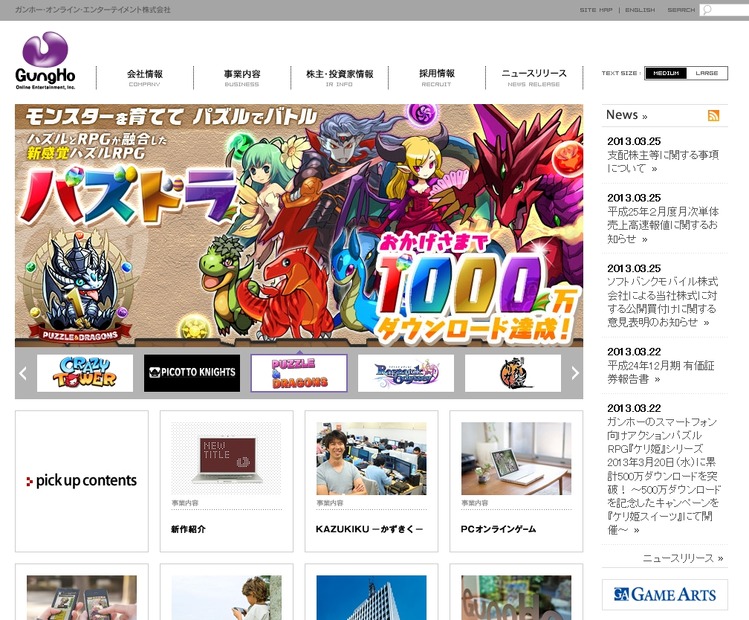Open the GungHo glass sign thumbnail
This screenshot has width=749, height=620.
tap(516, 598)
